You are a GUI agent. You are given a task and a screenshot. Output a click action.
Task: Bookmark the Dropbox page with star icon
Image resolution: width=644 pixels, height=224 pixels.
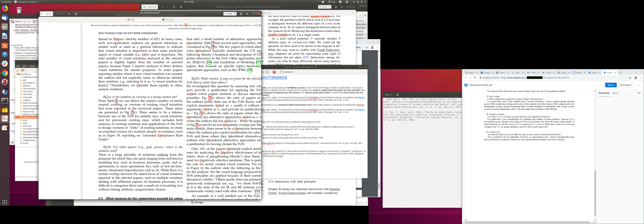click(x=630, y=78)
